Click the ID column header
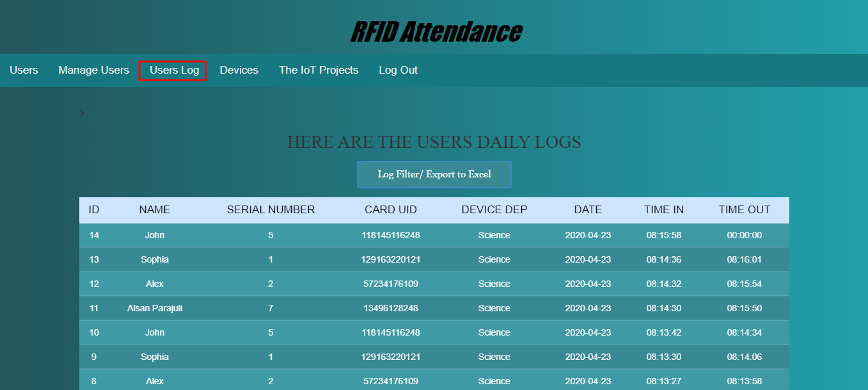This screenshot has width=868, height=390. [94, 210]
